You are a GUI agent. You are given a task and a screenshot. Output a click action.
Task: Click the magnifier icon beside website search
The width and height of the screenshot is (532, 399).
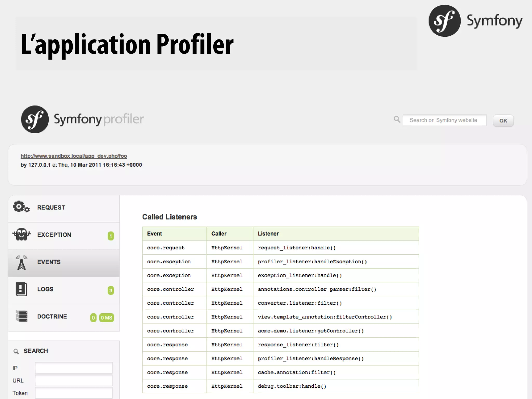point(397,119)
